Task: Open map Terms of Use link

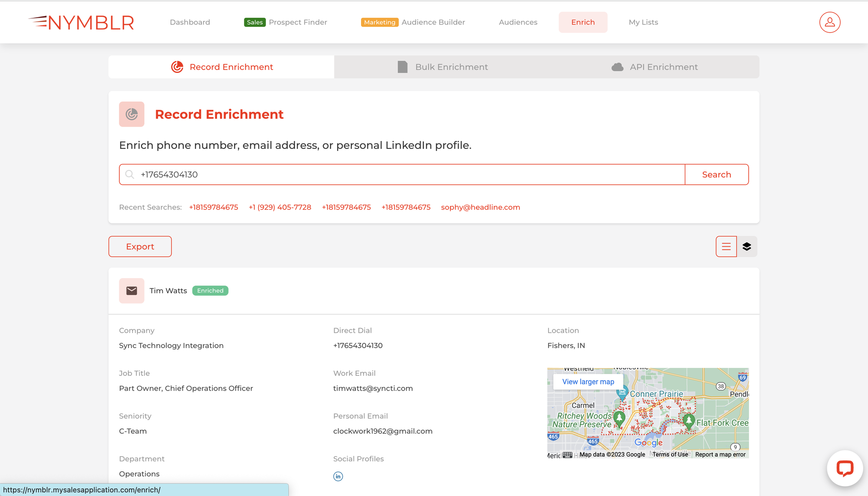Action: tap(670, 454)
